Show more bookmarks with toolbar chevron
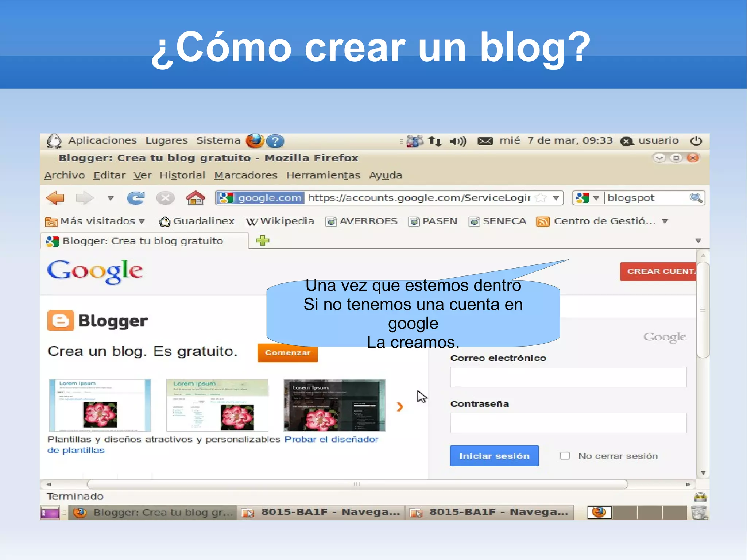The height and width of the screenshot is (560, 747). pyautogui.click(x=665, y=221)
